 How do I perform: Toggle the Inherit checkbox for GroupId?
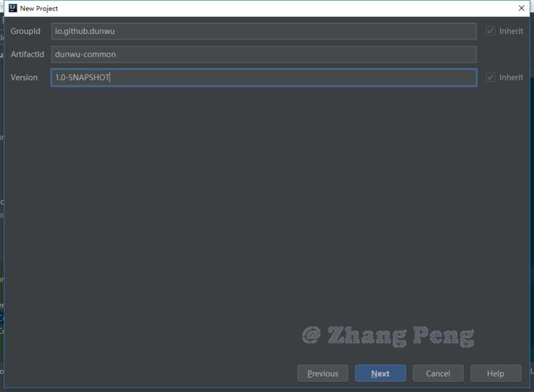(x=491, y=31)
